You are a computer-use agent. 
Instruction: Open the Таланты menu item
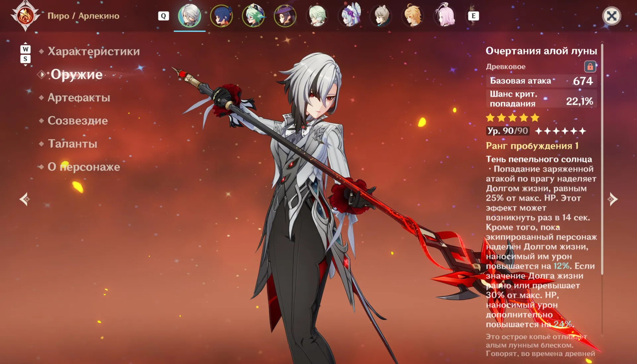click(x=73, y=144)
